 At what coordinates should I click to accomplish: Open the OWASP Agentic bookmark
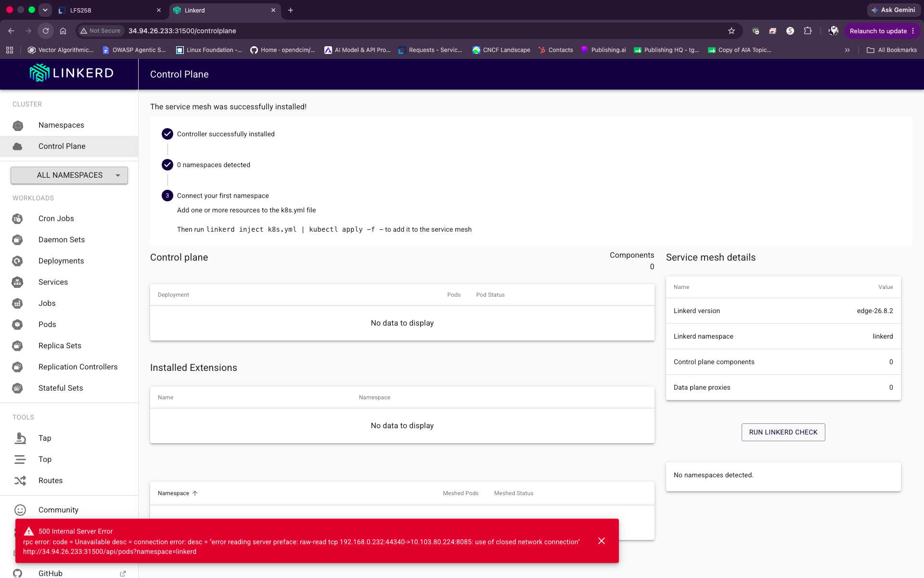pos(134,50)
